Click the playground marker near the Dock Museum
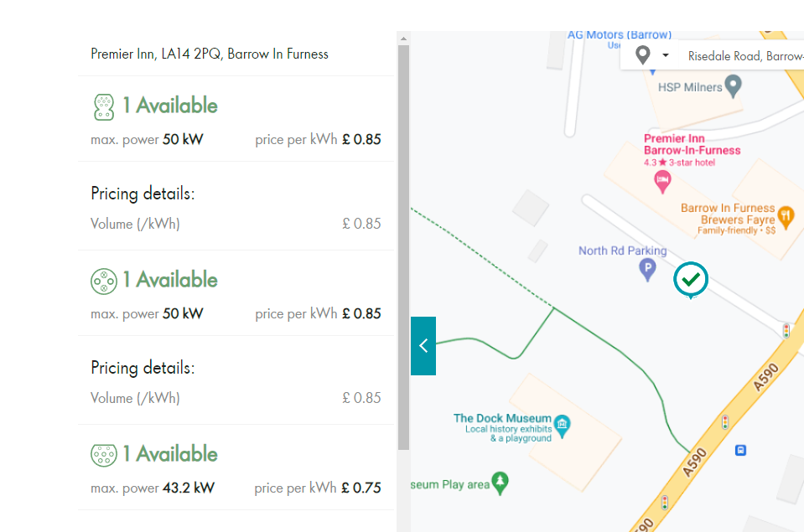 point(498,483)
